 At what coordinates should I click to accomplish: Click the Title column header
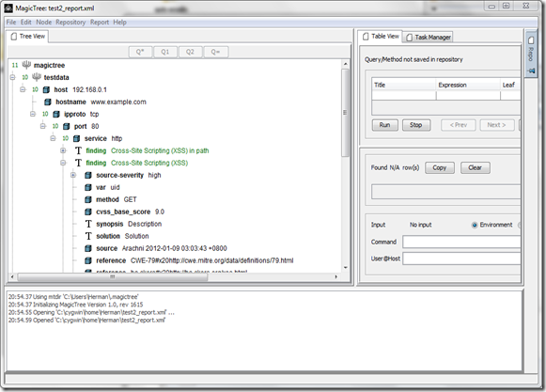coord(404,85)
